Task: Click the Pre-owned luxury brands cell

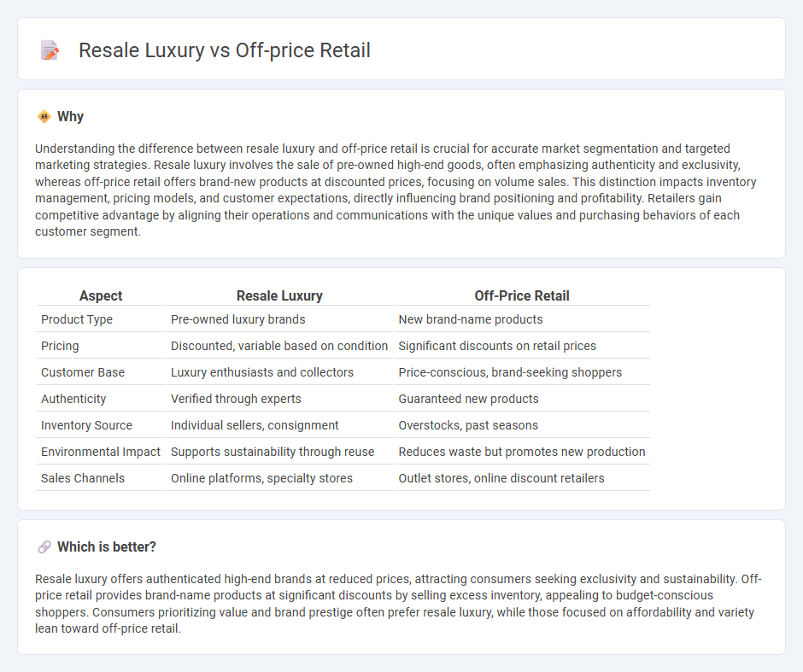Action: [238, 319]
